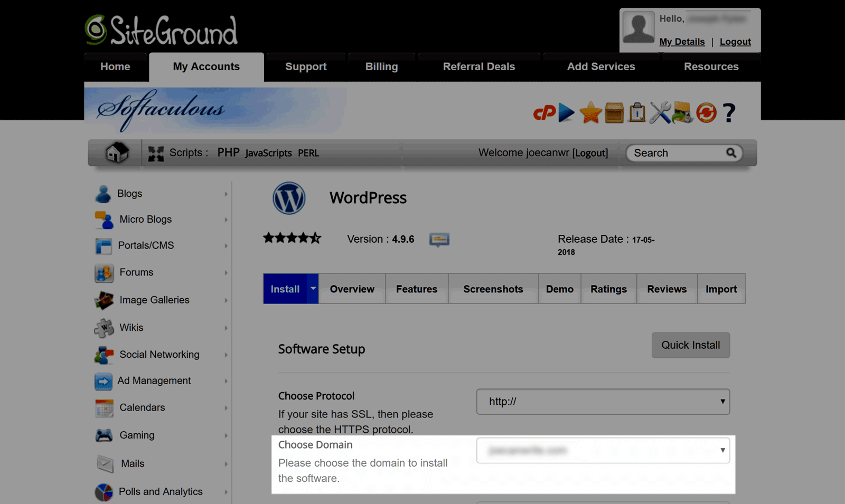845x504 pixels.
Task: Click the installations box icon
Action: (614, 112)
